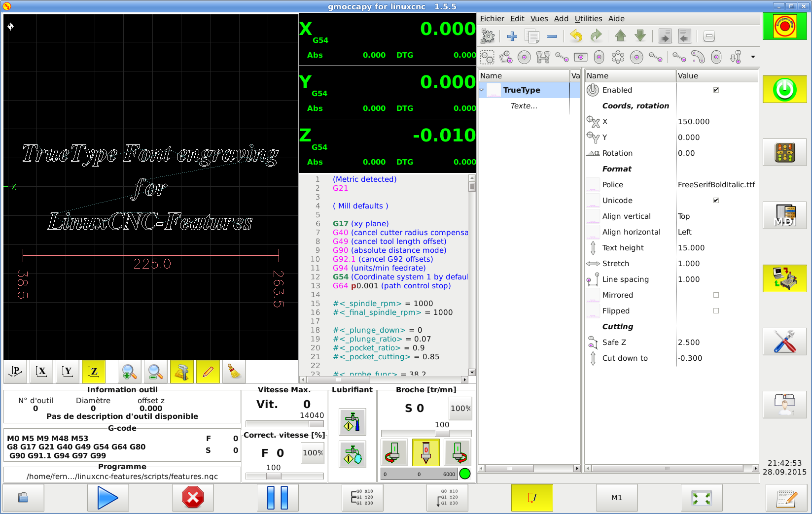
Task: Zoom out the toolpath preview
Action: click(x=156, y=372)
